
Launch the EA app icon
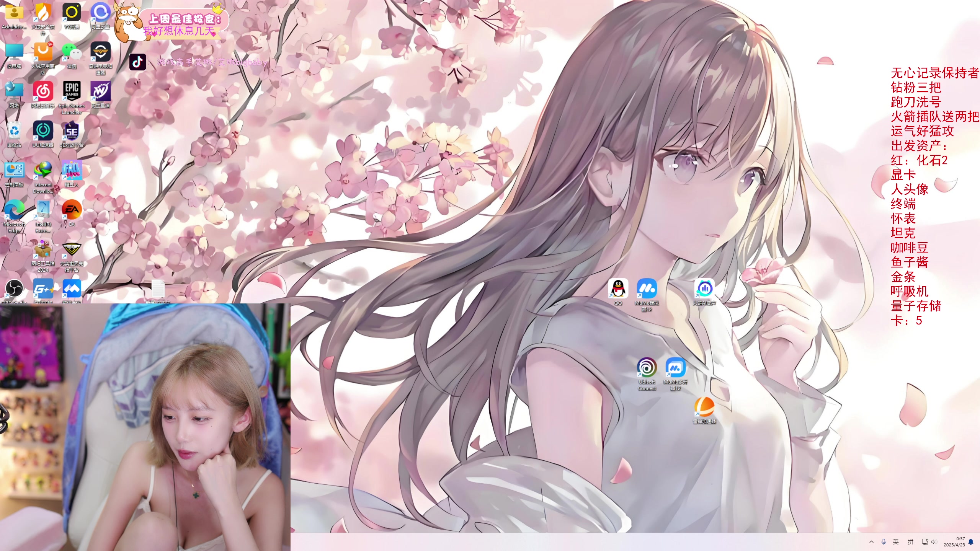point(72,214)
